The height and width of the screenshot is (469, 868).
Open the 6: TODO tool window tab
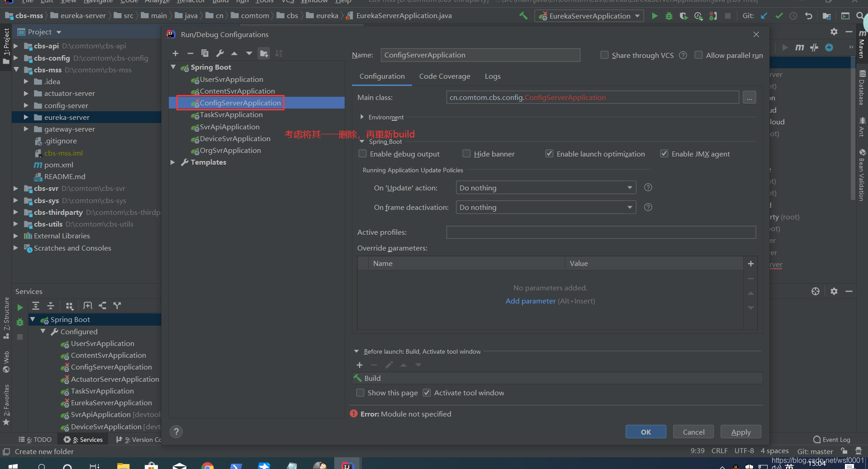pyautogui.click(x=35, y=440)
